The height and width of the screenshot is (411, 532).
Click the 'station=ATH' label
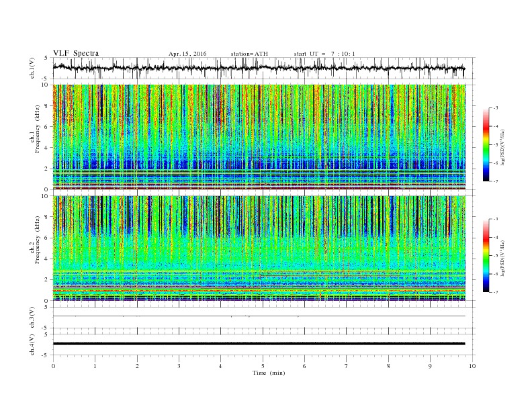[249, 54]
